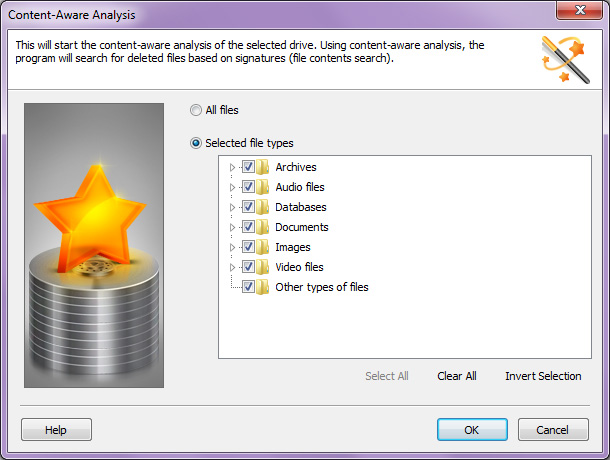Expand the Video files tree node
610x460 pixels.
pyautogui.click(x=232, y=267)
